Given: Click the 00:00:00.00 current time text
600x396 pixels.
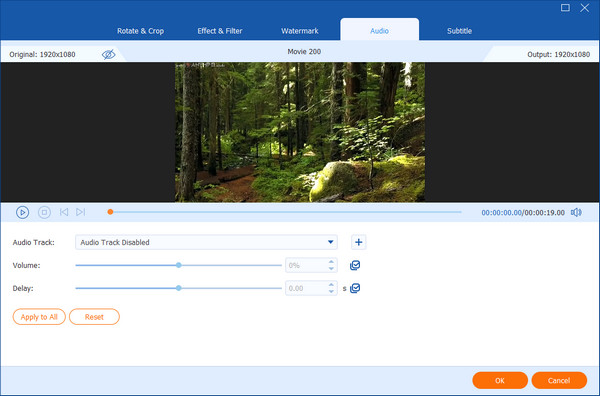Looking at the screenshot, I should point(501,212).
